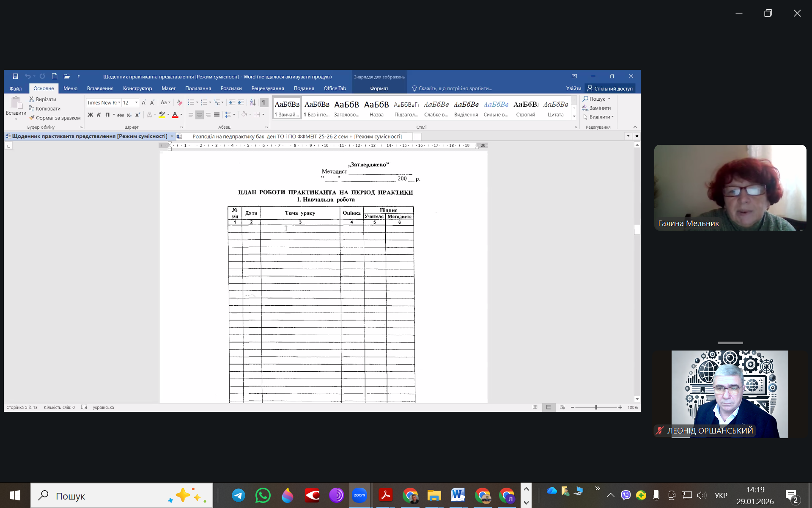Expand line spacing options dropdown
Image resolution: width=812 pixels, height=508 pixels.
[x=234, y=115]
